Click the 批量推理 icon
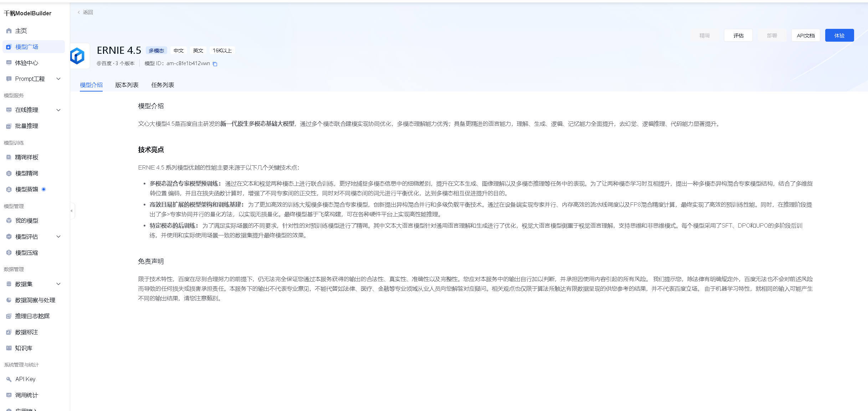This screenshot has height=411, width=868. tap(9, 126)
